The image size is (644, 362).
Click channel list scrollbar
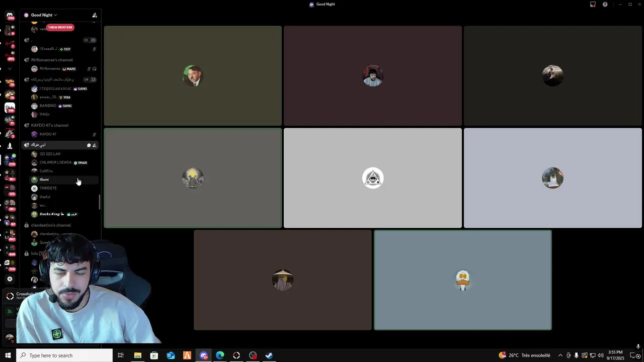coord(100,202)
